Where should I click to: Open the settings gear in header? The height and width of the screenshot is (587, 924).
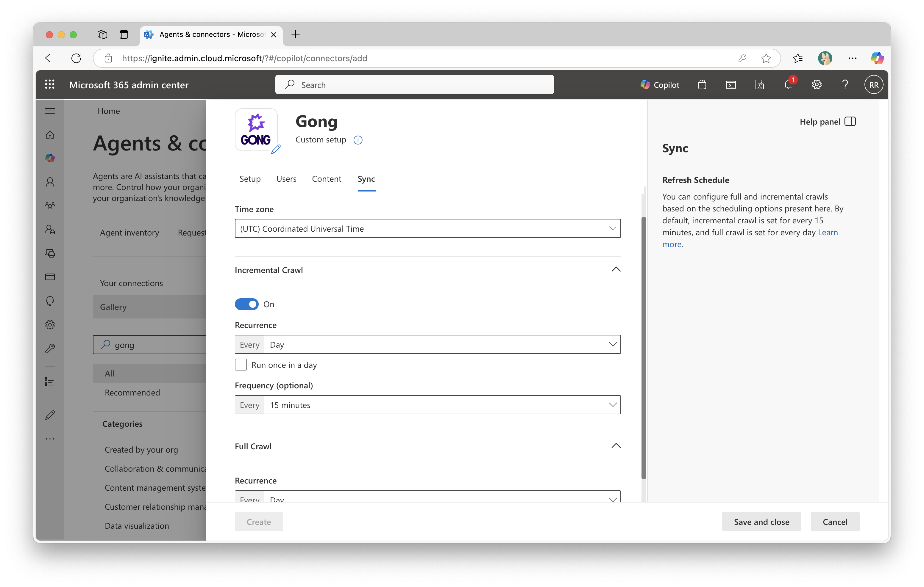[816, 85]
